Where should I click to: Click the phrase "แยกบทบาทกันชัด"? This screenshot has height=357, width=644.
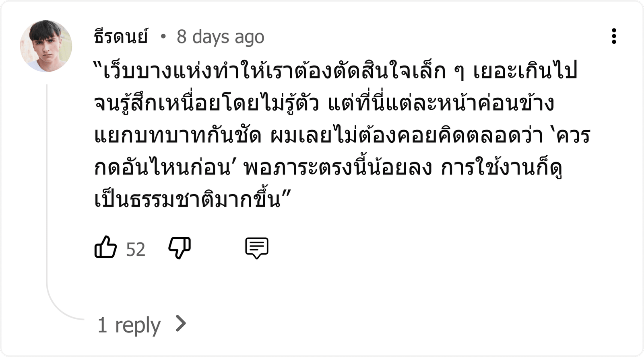(x=178, y=135)
